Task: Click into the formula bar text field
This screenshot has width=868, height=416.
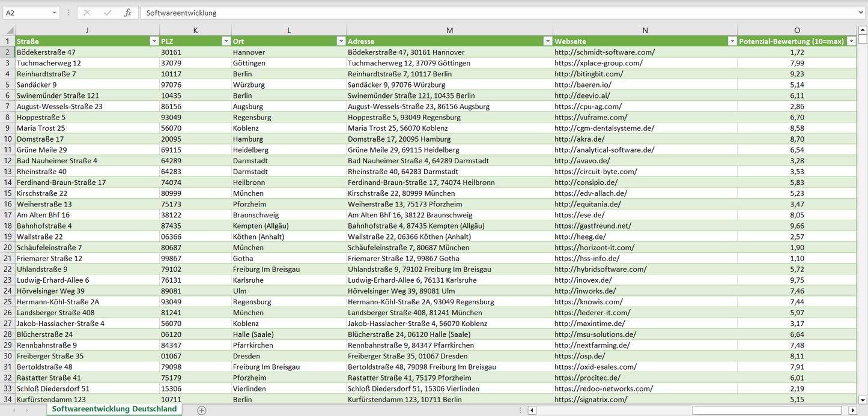Action: 481,13
